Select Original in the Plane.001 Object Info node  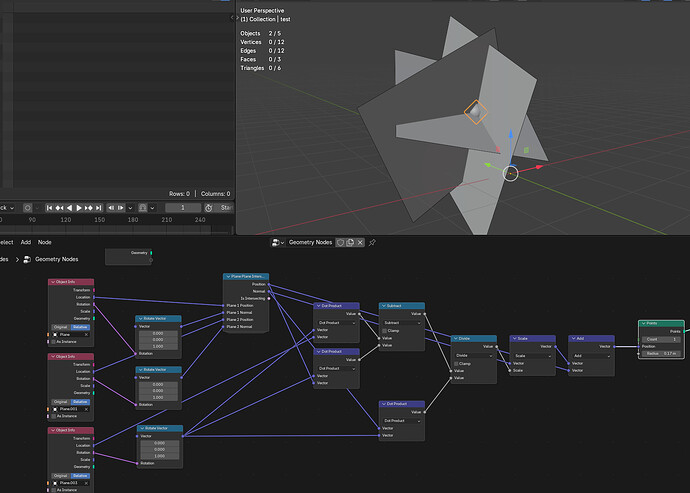click(61, 402)
